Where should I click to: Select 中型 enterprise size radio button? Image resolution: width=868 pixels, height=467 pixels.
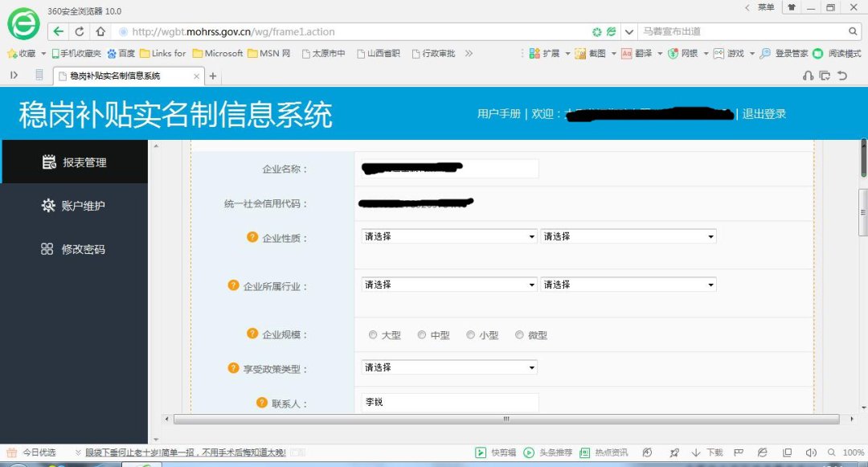422,335
